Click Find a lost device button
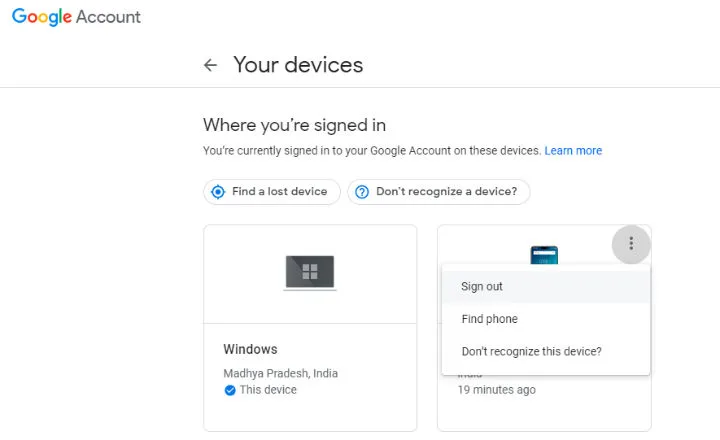720x440 pixels. [272, 192]
